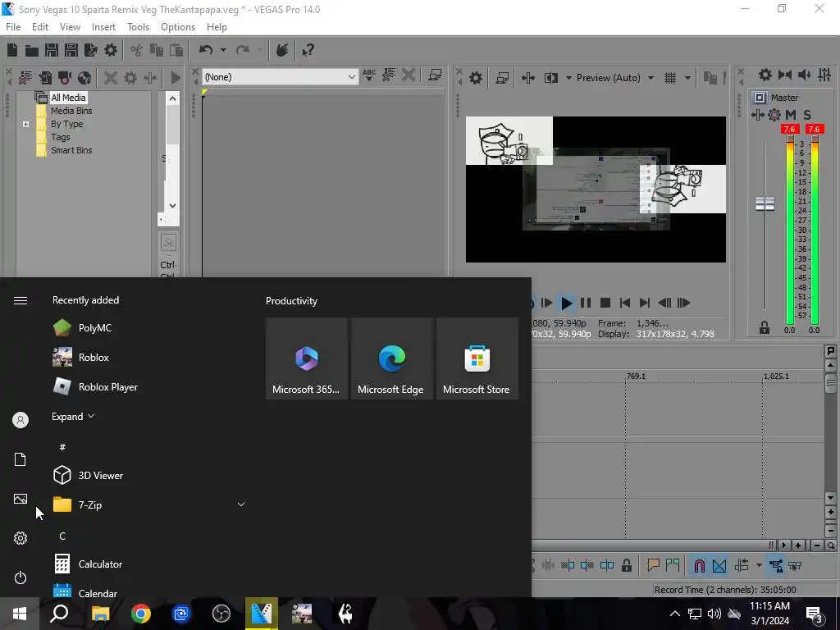
Task: Open the View menu
Action: pos(70,27)
